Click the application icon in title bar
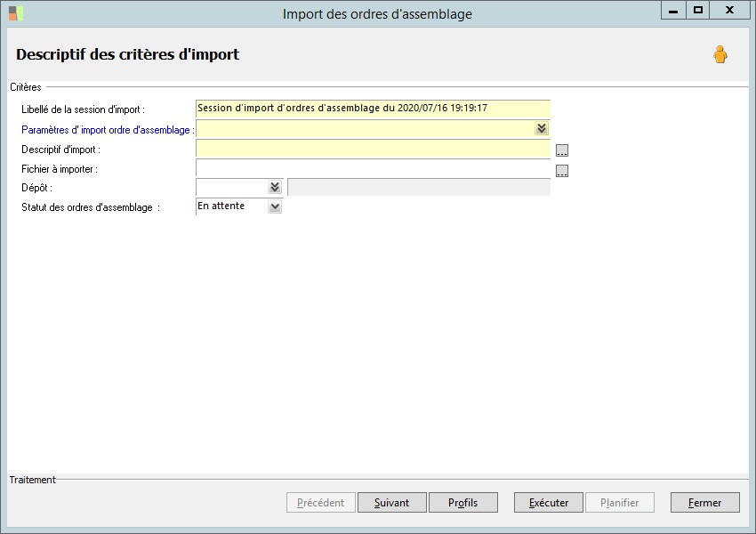Screen dimensions: 756x534 16,13
